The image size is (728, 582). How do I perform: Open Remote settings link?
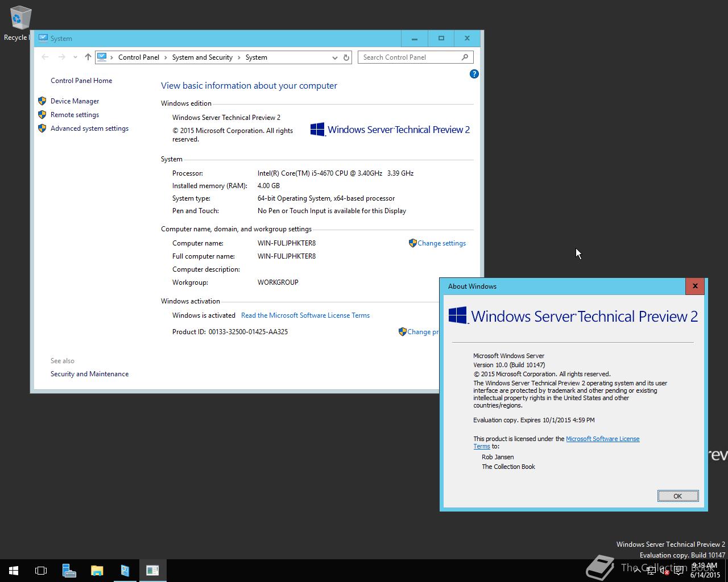click(75, 115)
